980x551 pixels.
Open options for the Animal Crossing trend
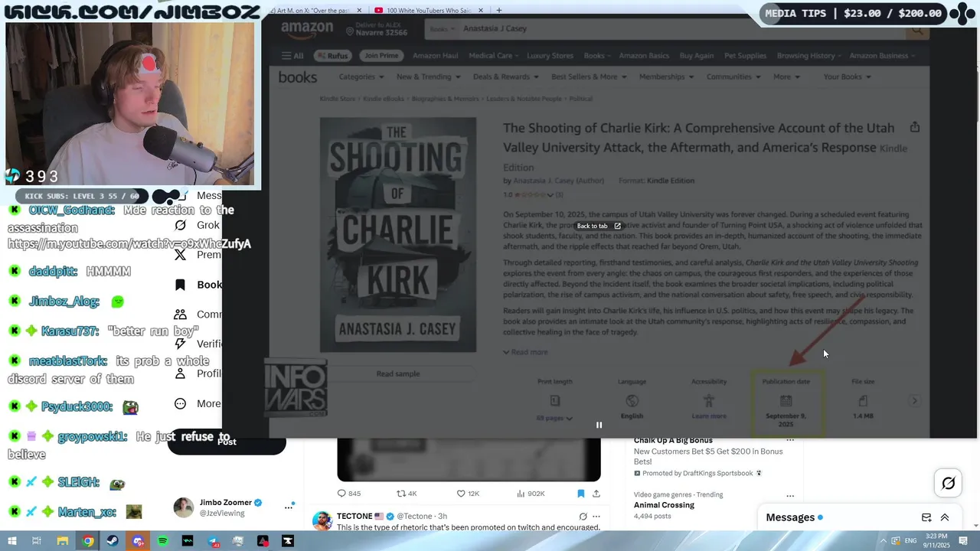[x=790, y=495]
